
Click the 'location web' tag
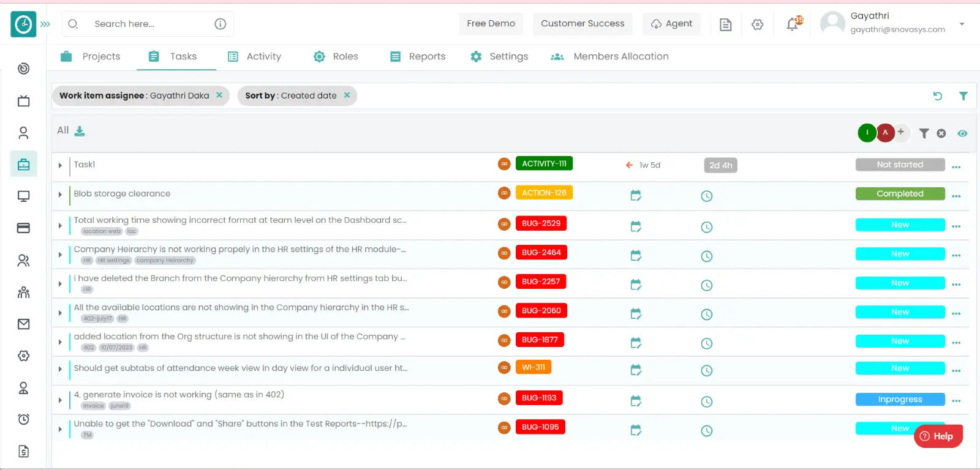(102, 231)
